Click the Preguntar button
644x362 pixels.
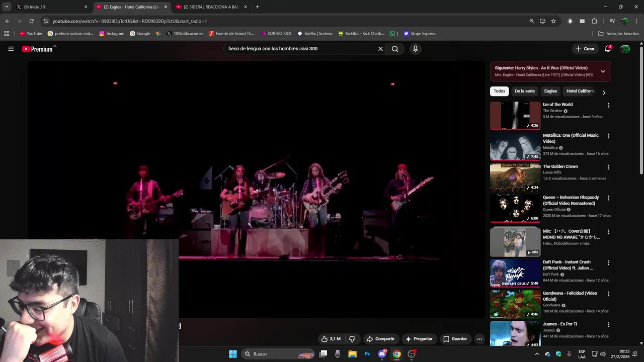pyautogui.click(x=419, y=339)
